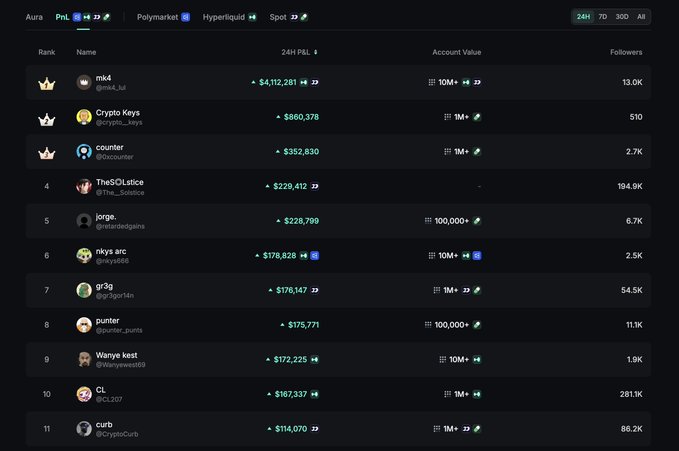Select the 24H time range
Image resolution: width=679 pixels, height=451 pixels.
tap(583, 17)
